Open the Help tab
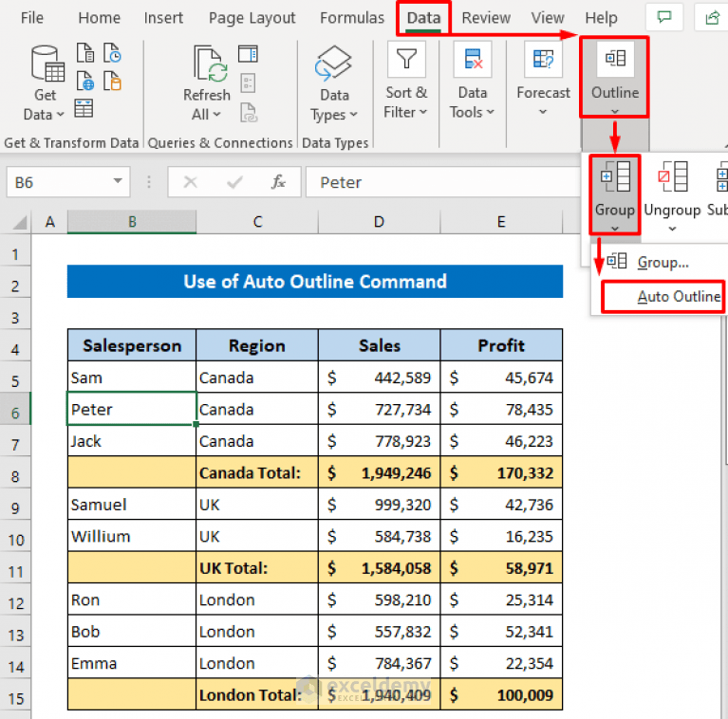This screenshot has height=719, width=728. coord(601,18)
